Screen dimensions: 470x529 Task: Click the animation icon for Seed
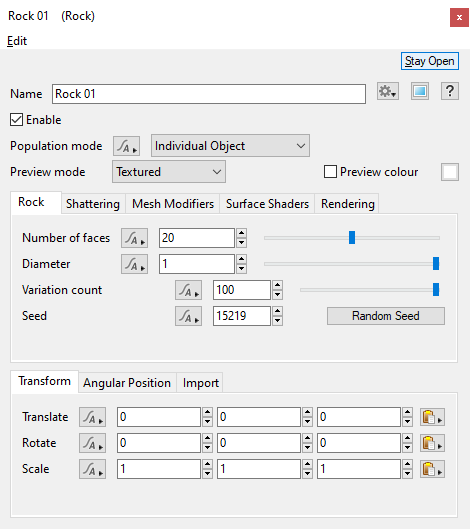tap(188, 316)
